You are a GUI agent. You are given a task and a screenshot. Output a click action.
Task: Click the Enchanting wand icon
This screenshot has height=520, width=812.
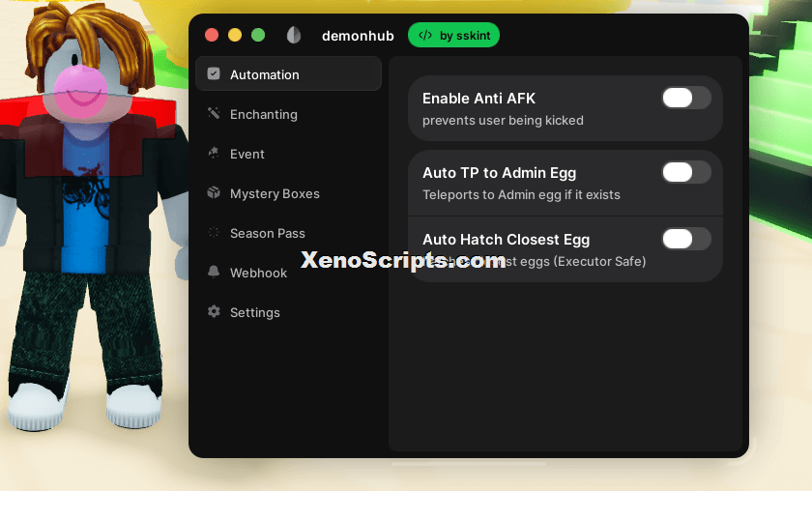click(x=214, y=113)
